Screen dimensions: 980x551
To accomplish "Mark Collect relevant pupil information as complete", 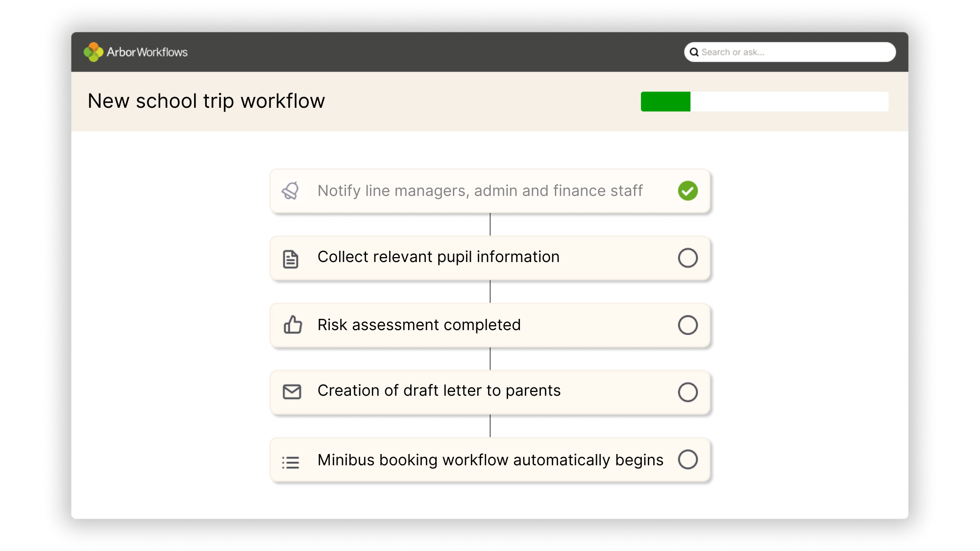I will [x=688, y=258].
